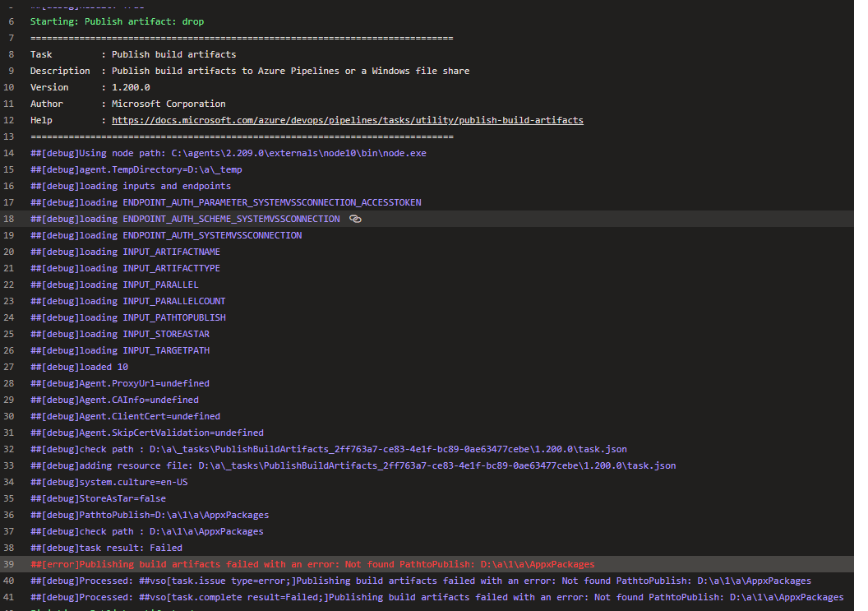Select 'Agent.ClientCert=undefined' line
The height and width of the screenshot is (611, 868).
click(x=125, y=417)
